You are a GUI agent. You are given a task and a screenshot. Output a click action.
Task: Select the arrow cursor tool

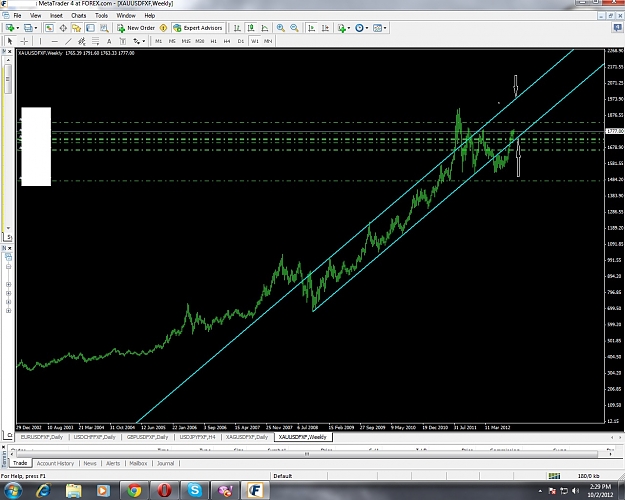click(x=10, y=41)
